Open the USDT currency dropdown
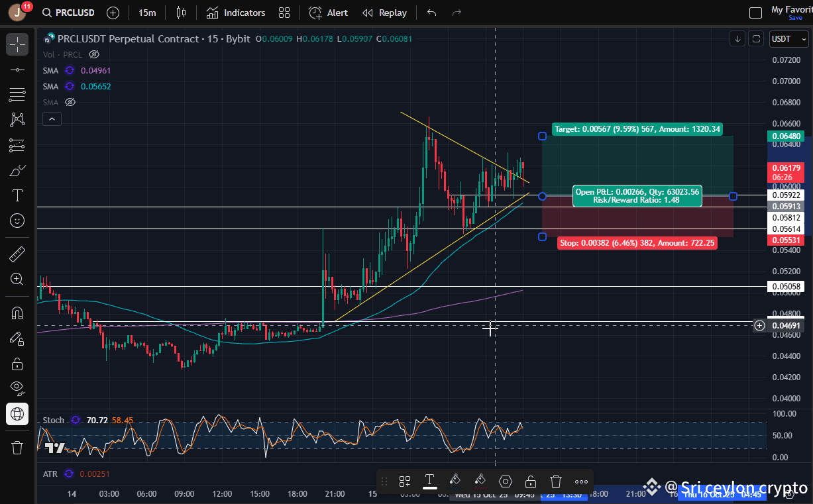 pos(788,38)
